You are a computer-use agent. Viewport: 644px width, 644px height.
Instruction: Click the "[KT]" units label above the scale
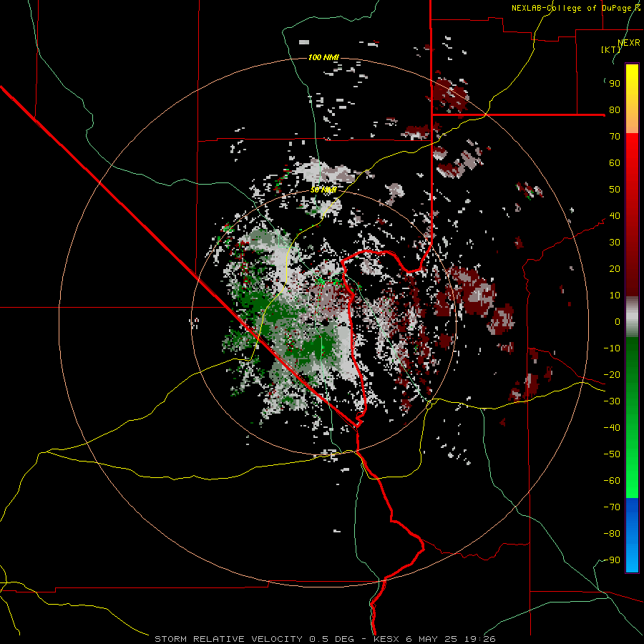click(610, 49)
